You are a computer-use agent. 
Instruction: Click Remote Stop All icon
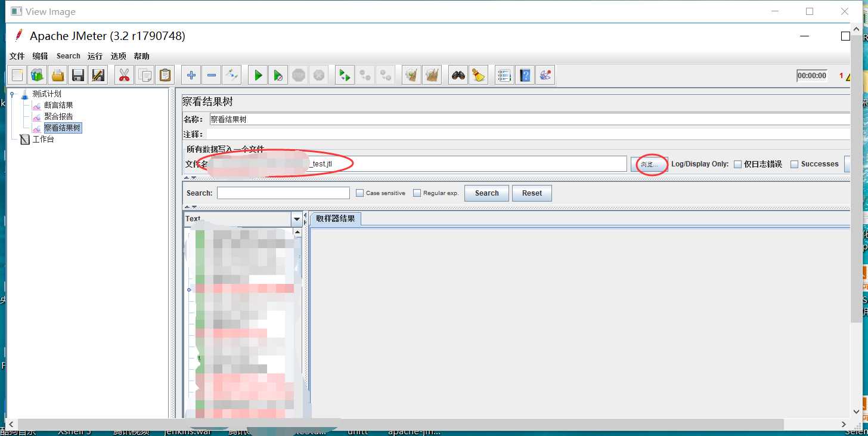tap(365, 75)
